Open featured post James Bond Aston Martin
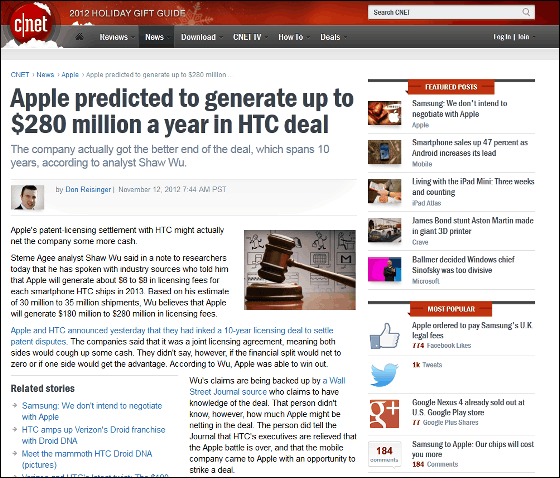 pos(472,225)
